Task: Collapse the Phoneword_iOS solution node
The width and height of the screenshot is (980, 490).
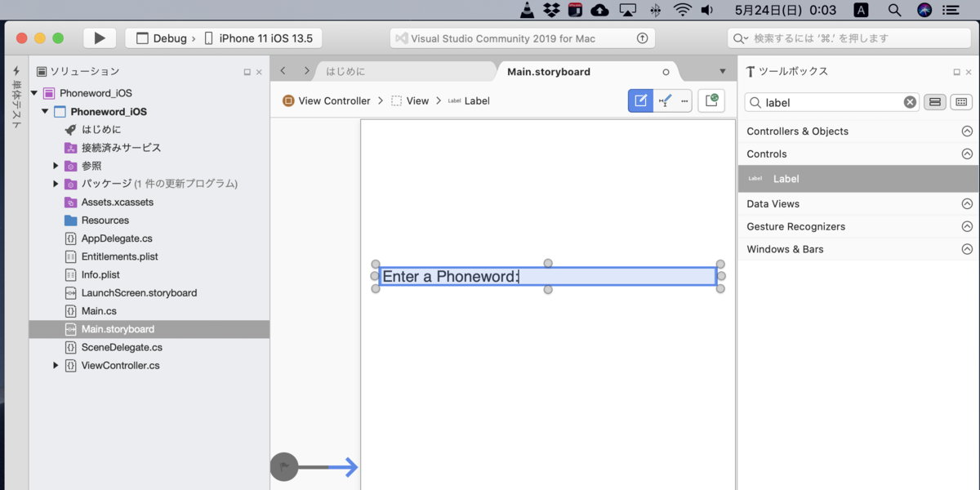Action: pyautogui.click(x=34, y=93)
